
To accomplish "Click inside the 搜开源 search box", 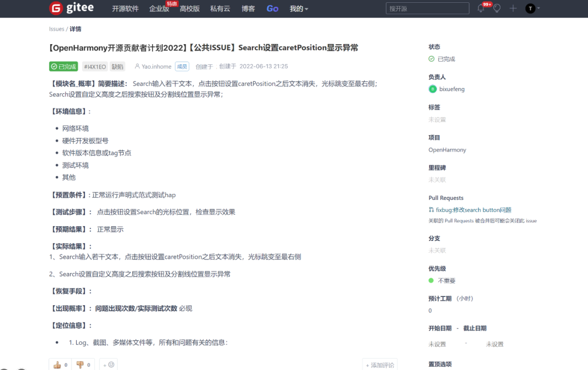I will tap(427, 8).
